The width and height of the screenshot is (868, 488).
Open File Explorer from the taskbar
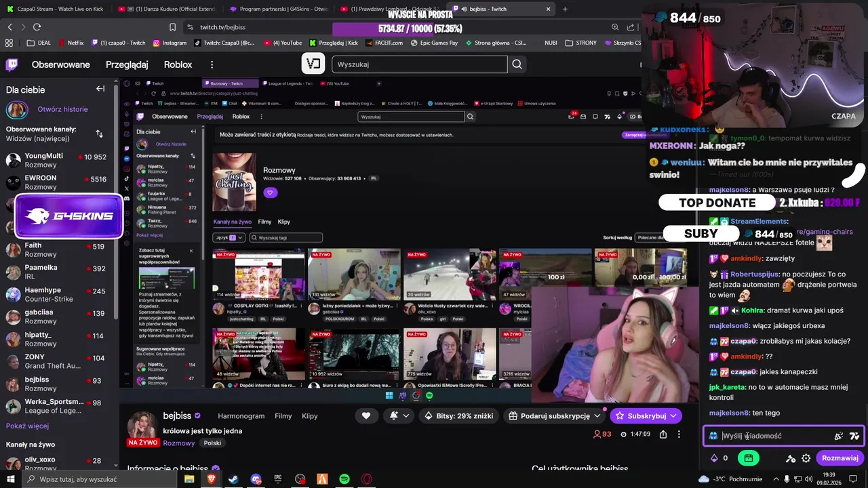[x=189, y=479]
